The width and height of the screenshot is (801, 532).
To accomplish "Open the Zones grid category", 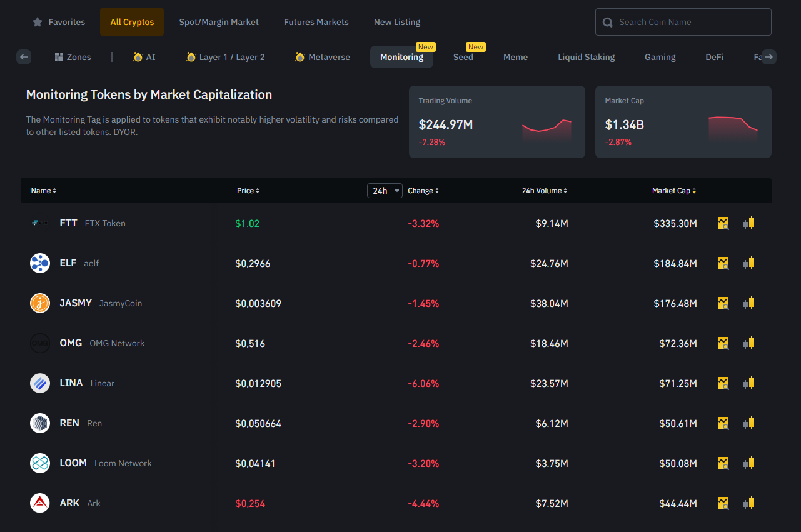I will pos(73,57).
